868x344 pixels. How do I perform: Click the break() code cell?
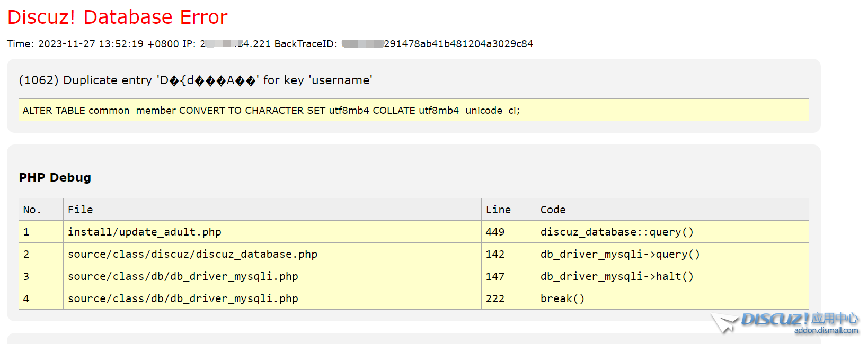(x=562, y=298)
